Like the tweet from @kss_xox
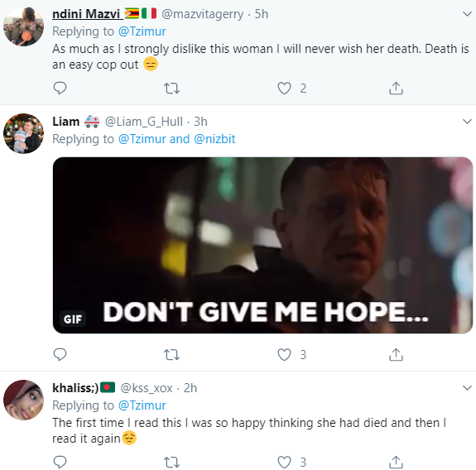The height and width of the screenshot is (470, 476). [x=285, y=462]
